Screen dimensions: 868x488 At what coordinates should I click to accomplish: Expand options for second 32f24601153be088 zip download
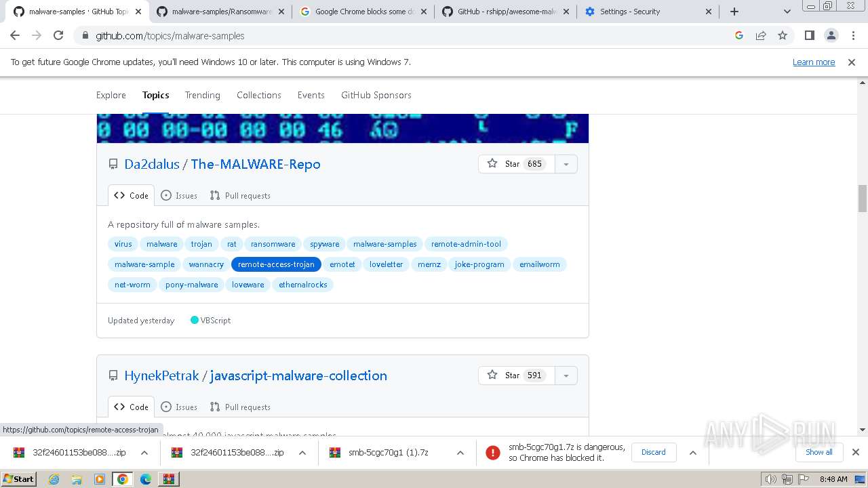(302, 453)
